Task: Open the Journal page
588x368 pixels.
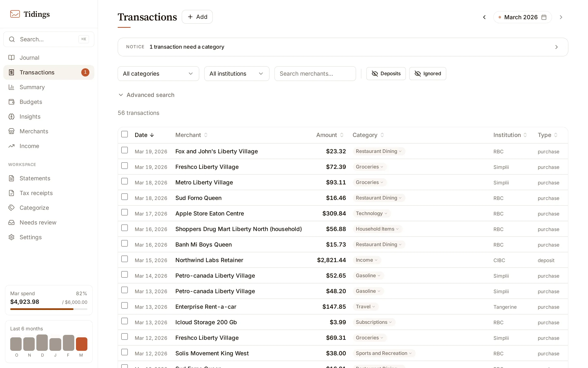Action: [49, 58]
